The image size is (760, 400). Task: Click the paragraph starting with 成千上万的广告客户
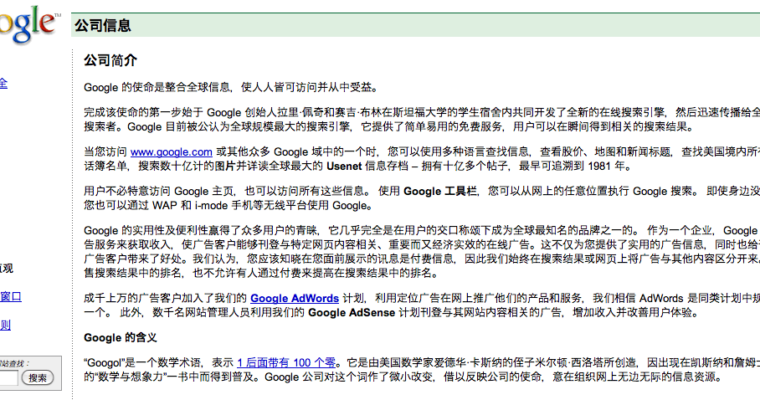coord(422,305)
